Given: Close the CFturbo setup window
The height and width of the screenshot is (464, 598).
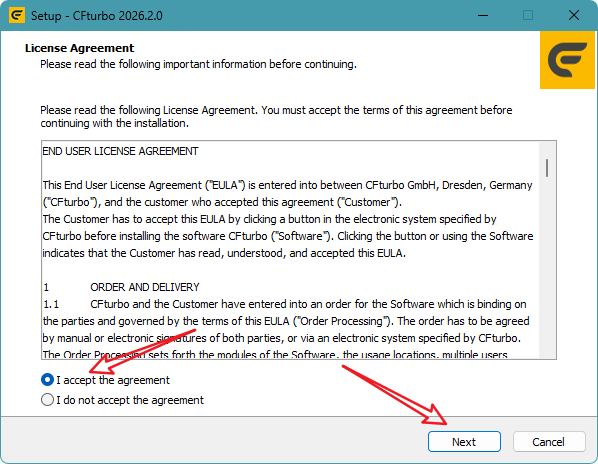Looking at the screenshot, I should click(574, 16).
